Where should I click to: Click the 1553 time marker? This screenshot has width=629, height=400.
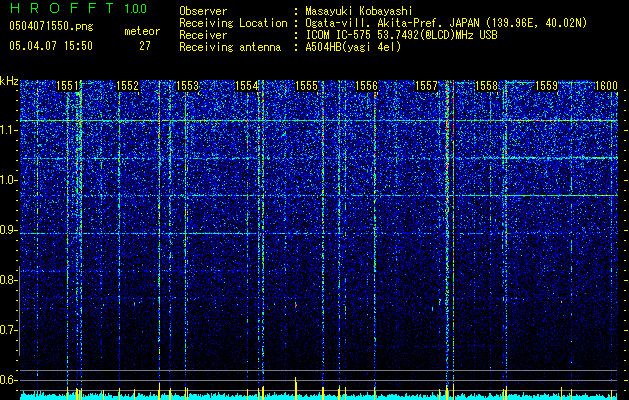[x=187, y=86]
